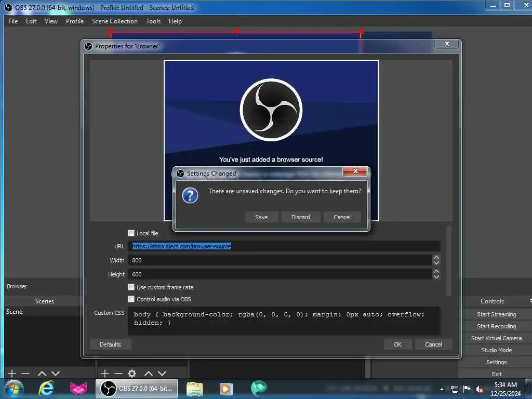532x399 pixels.
Task: Add a new source with plus icon
Action: coord(105,374)
